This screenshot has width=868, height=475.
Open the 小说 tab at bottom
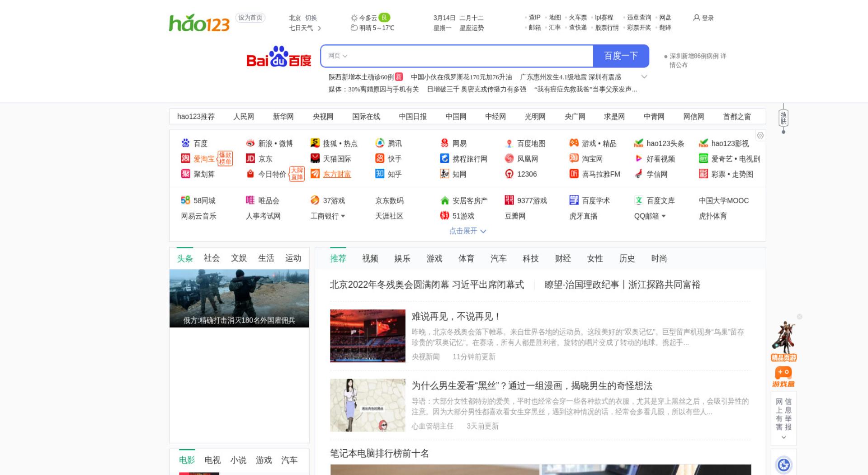tap(238, 460)
